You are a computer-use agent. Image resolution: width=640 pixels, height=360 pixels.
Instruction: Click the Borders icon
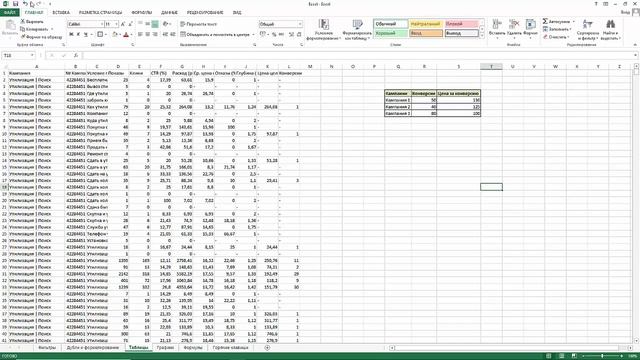pos(100,35)
